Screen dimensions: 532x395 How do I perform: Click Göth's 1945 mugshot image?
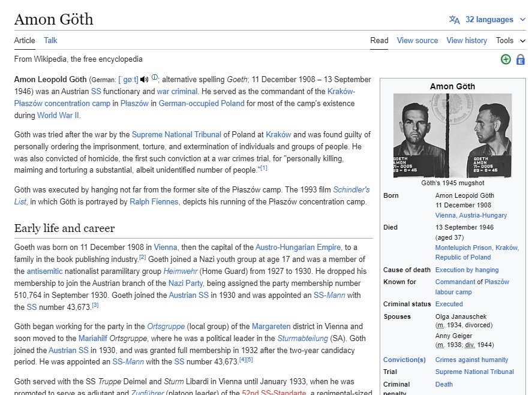452,135
